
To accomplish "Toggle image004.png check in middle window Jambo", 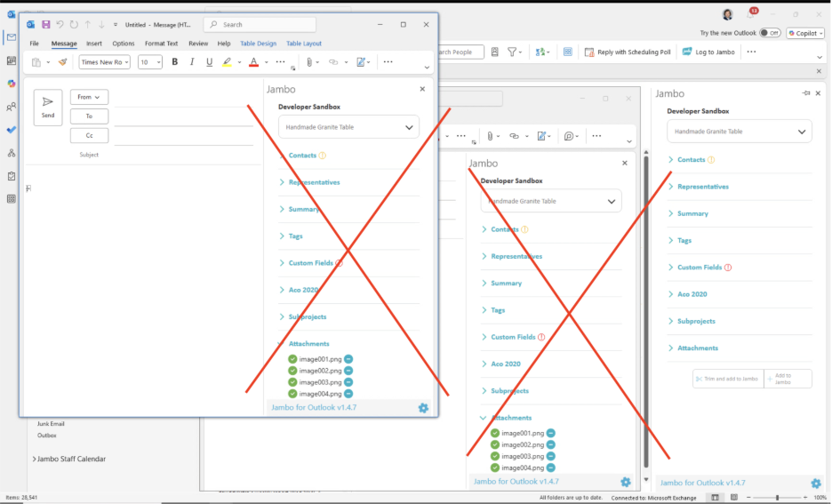I will pos(495,468).
